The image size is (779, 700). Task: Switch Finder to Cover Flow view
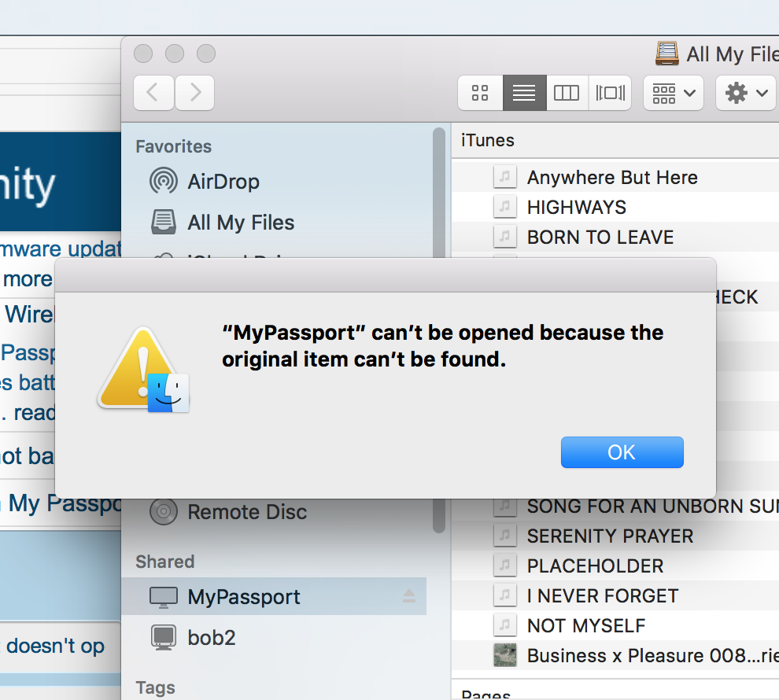tap(610, 93)
